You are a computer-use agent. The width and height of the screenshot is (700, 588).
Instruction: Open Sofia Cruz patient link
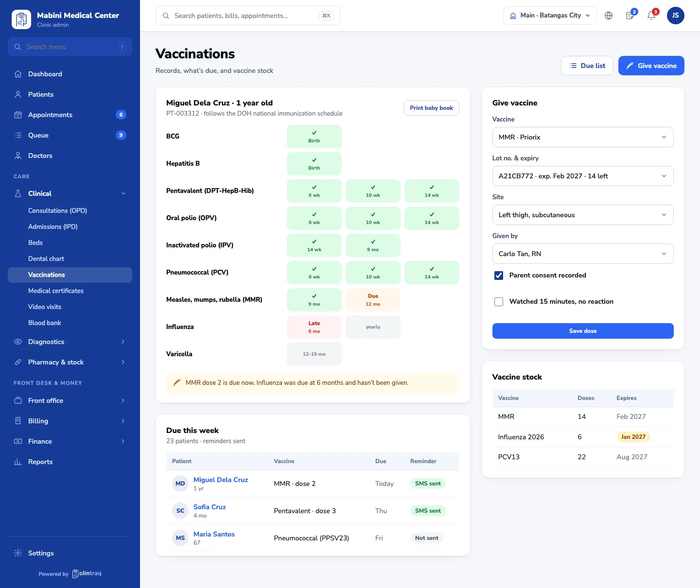210,507
